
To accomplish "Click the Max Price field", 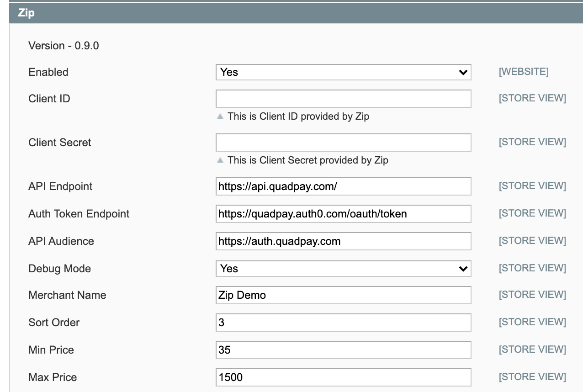I will tap(343, 377).
